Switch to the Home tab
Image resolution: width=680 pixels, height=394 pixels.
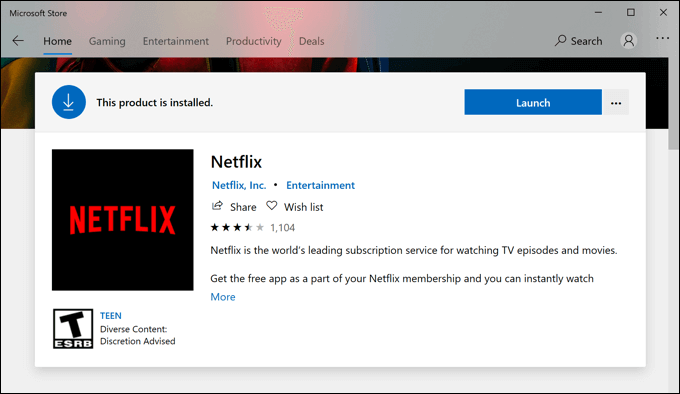(57, 41)
